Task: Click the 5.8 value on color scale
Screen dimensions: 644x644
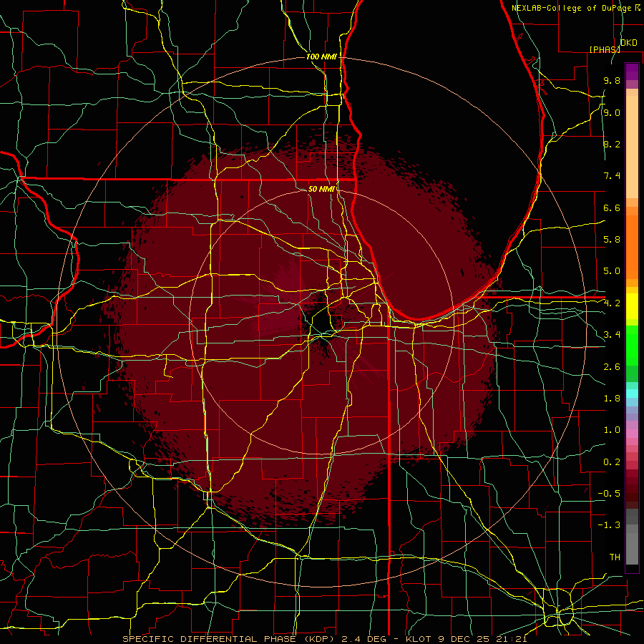Action: point(612,240)
